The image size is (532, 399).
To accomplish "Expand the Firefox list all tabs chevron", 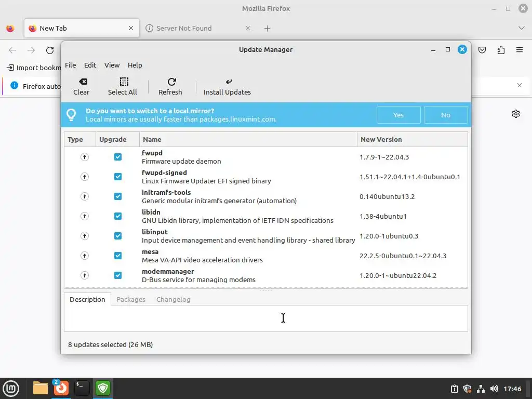I will [x=522, y=28].
